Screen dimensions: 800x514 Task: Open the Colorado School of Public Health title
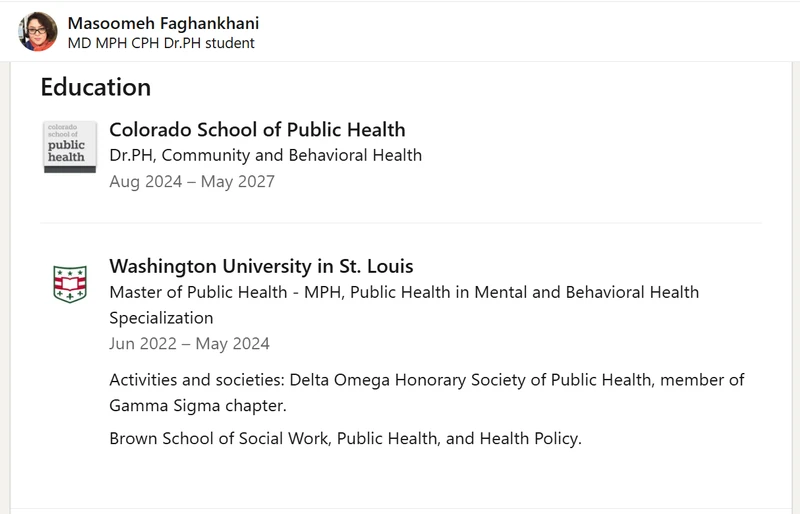(x=257, y=130)
